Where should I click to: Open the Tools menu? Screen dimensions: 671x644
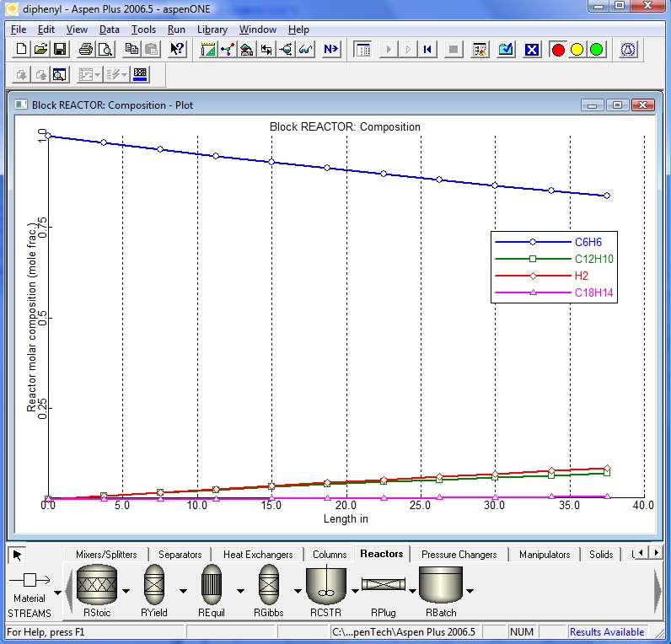[x=143, y=30]
